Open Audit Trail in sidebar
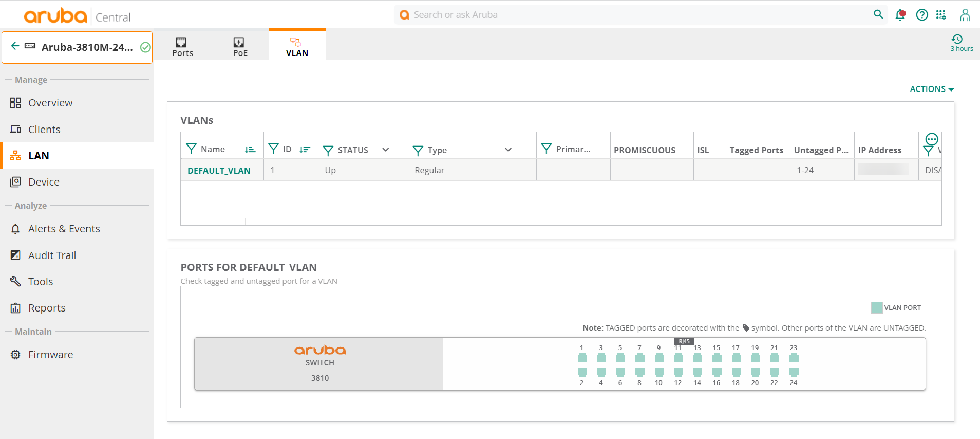The height and width of the screenshot is (439, 980). click(x=52, y=255)
